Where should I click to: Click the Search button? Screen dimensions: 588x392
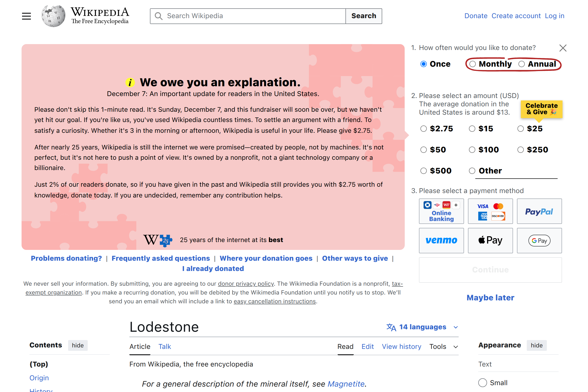(x=364, y=16)
